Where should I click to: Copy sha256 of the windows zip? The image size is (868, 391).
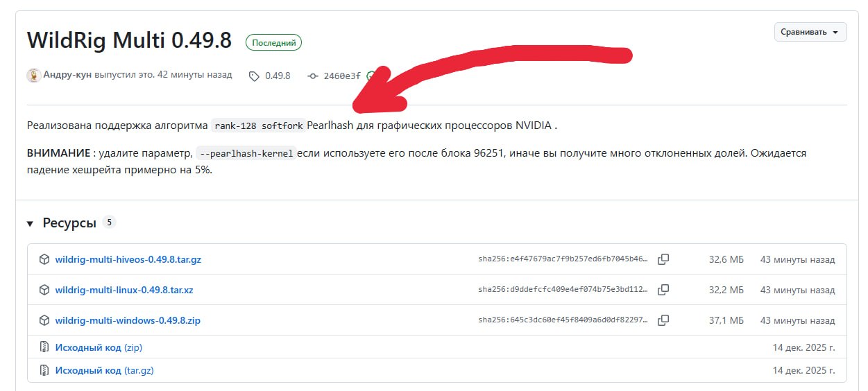click(x=663, y=320)
